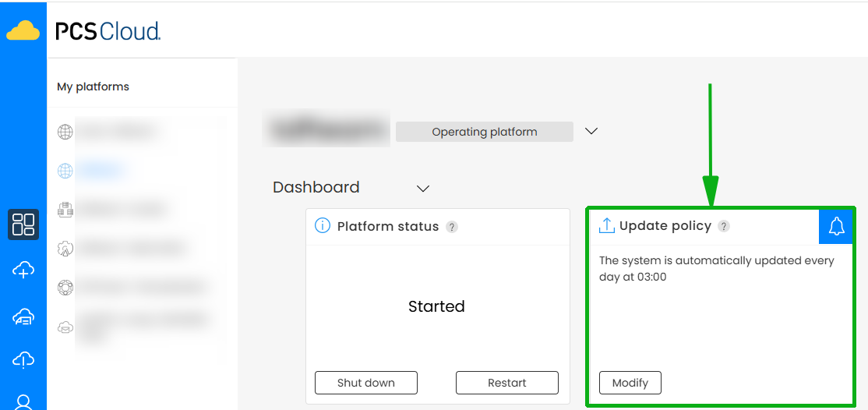868x410 pixels.
Task: Open the cloud with message lines icon
Action: (23, 316)
